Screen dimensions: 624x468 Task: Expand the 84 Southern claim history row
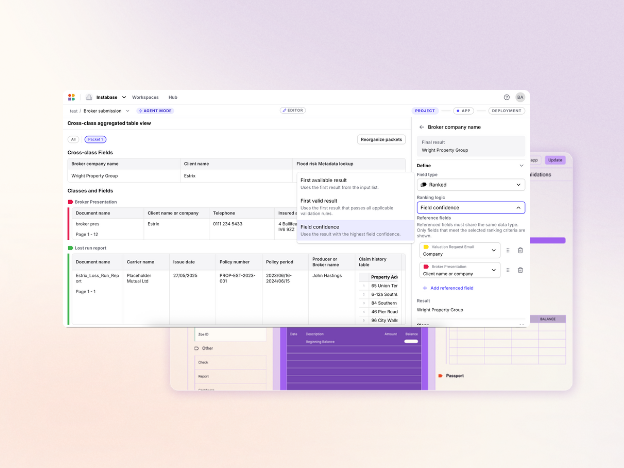364,303
